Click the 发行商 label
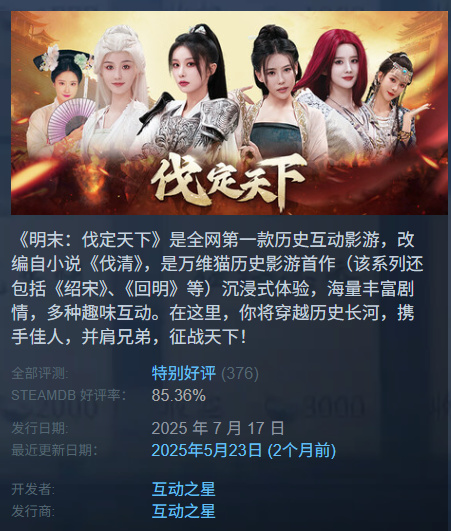451x531 pixels. click(33, 511)
